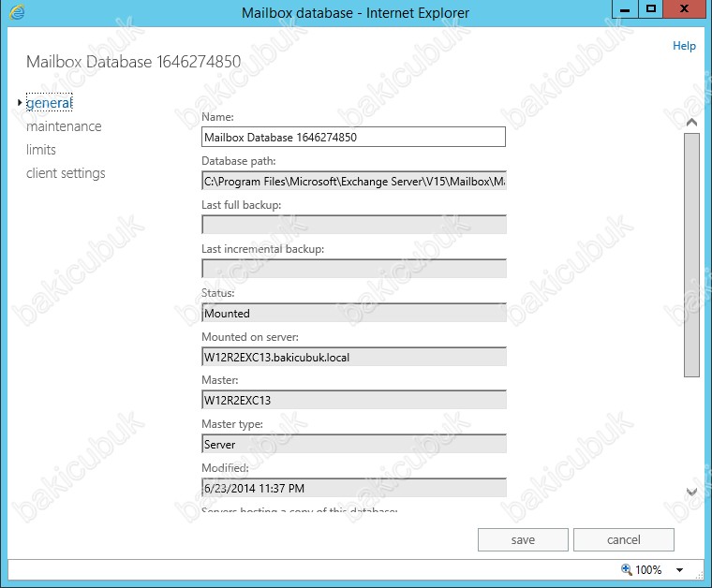Screen dimensions: 712x588
Task: Click the Database path label
Action: 238,161
